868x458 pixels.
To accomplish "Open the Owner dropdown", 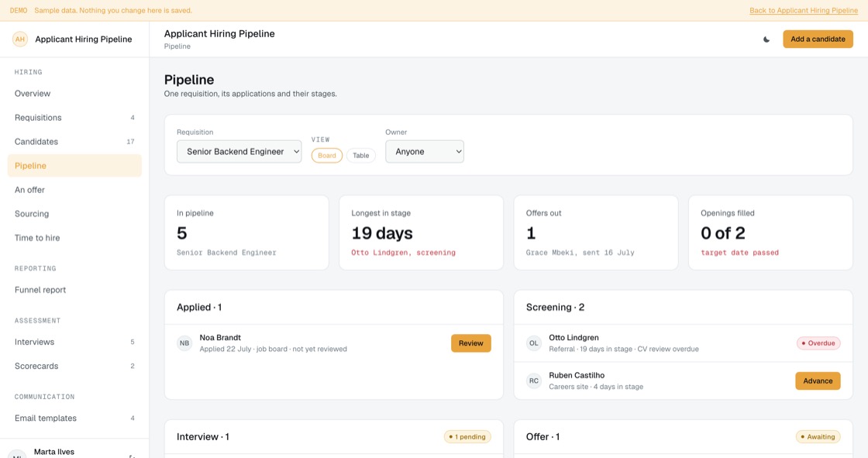I will 425,152.
